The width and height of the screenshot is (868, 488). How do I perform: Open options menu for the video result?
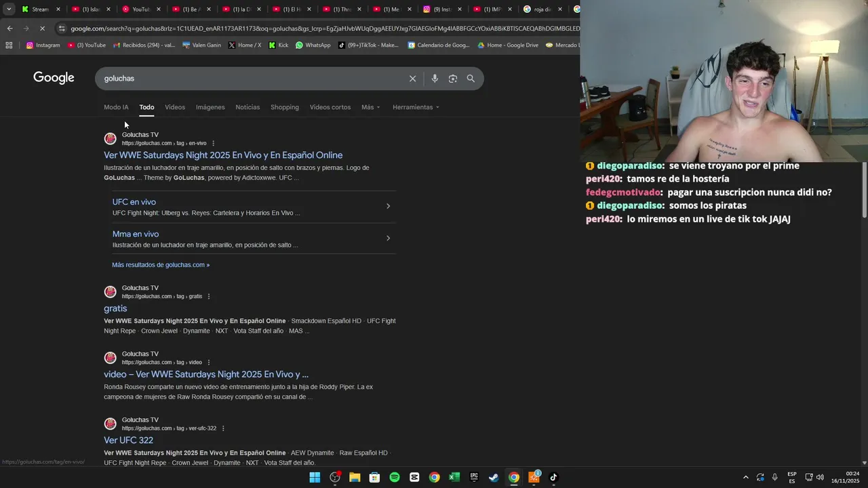[x=209, y=362]
